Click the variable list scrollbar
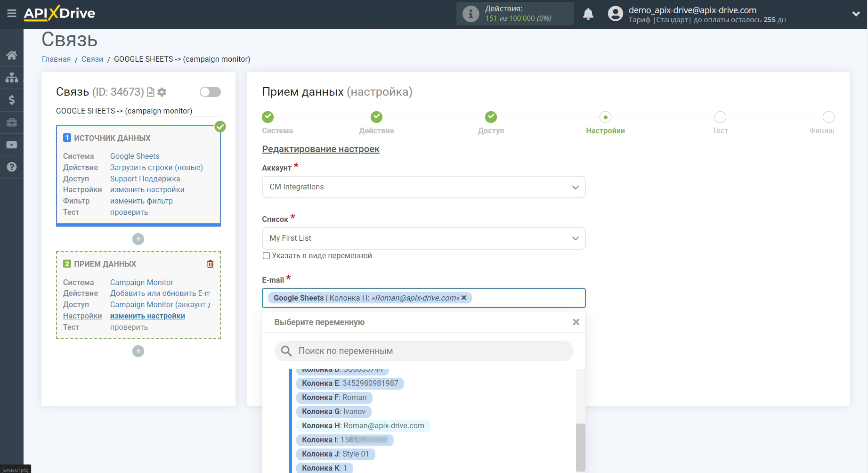Viewport: 868px width, 473px height. pos(580,447)
